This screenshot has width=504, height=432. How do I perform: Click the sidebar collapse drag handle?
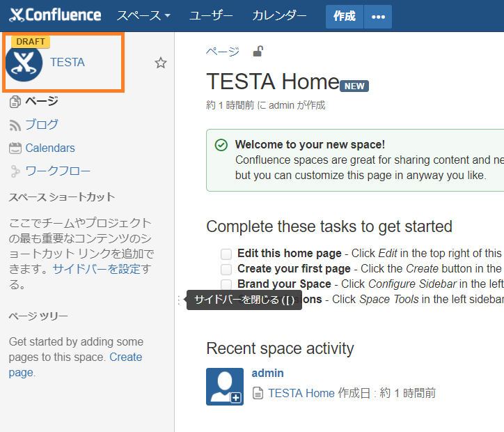click(x=179, y=300)
